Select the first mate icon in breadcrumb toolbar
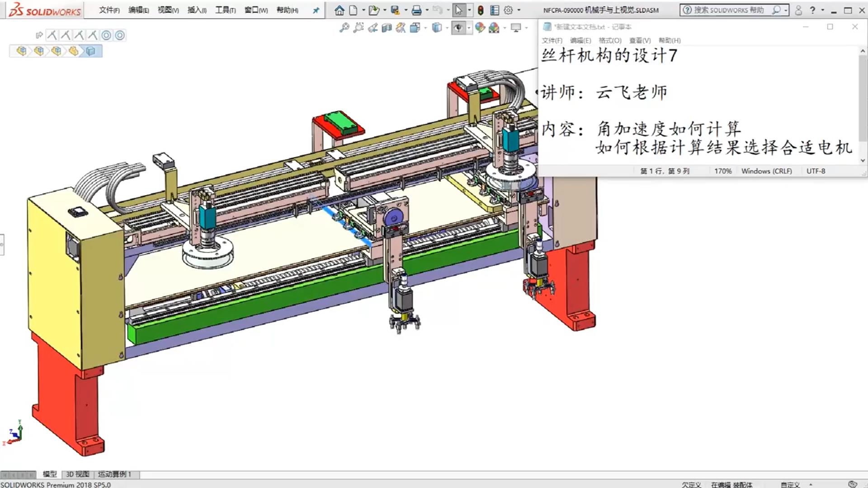 (52, 35)
